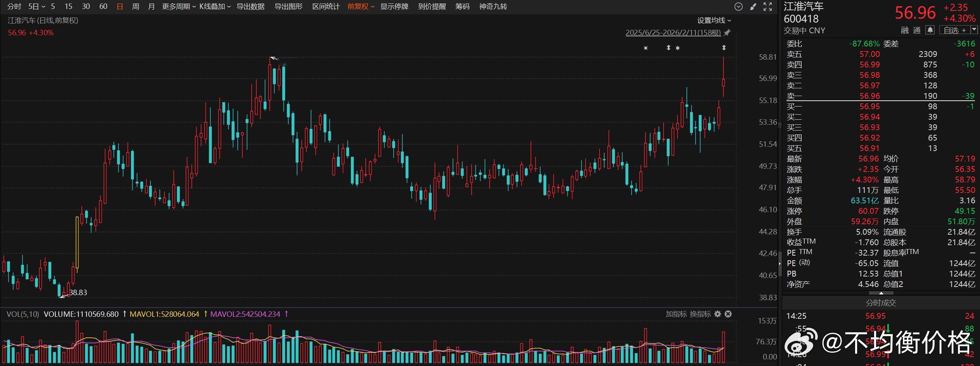Expand the 分时成交 panel upward arrow
The width and height of the screenshot is (980, 366).
pyautogui.click(x=881, y=293)
